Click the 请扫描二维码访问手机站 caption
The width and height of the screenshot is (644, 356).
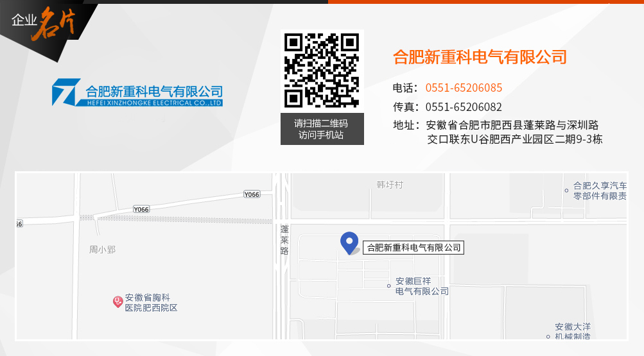(x=321, y=129)
